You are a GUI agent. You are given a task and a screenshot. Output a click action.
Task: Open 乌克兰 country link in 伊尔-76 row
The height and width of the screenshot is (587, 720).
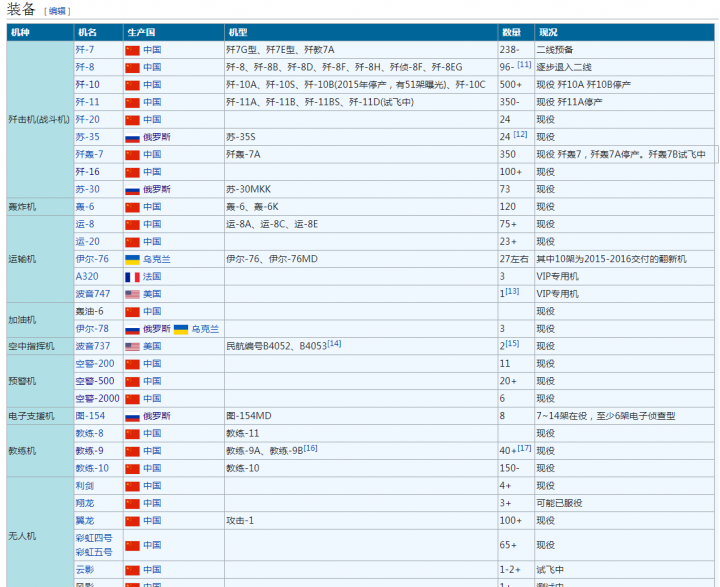point(157,259)
